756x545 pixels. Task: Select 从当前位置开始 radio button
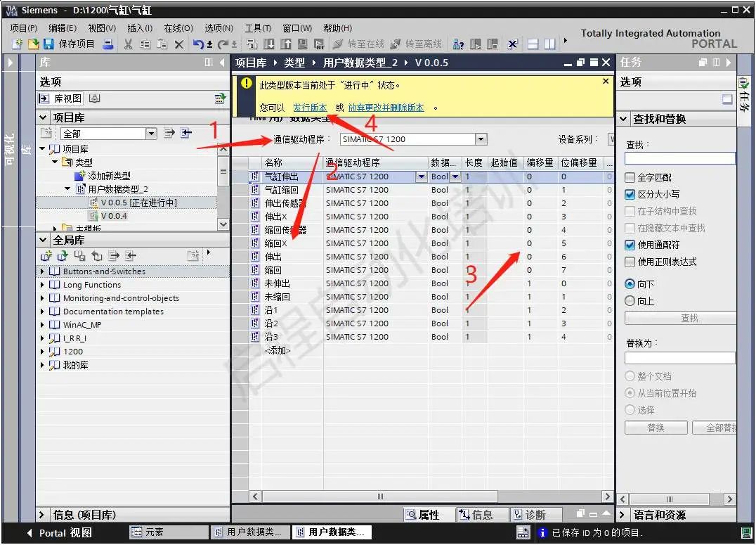tap(630, 393)
